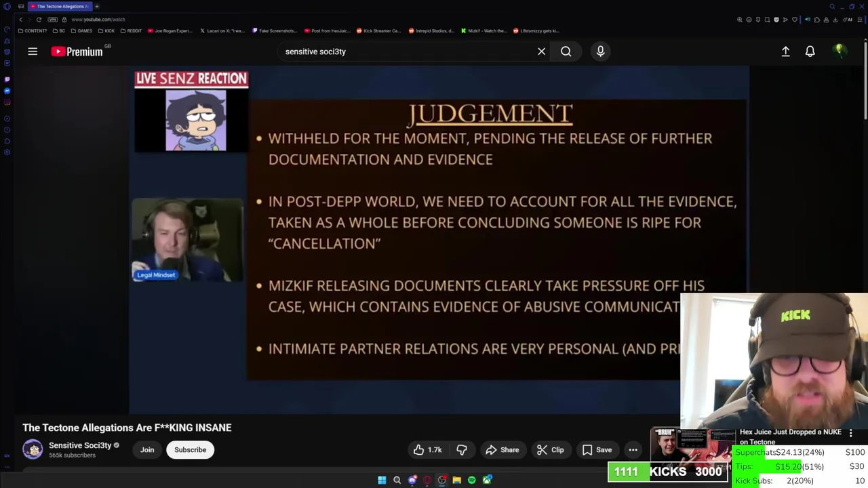Open the Windows Start menu
The height and width of the screenshot is (488, 868).
point(382,480)
